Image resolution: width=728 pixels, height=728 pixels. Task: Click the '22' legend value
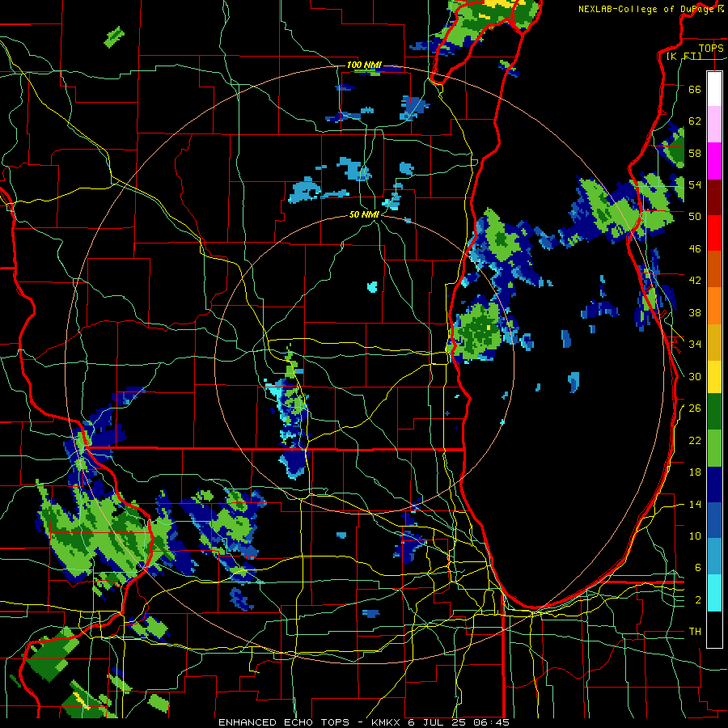coord(695,440)
